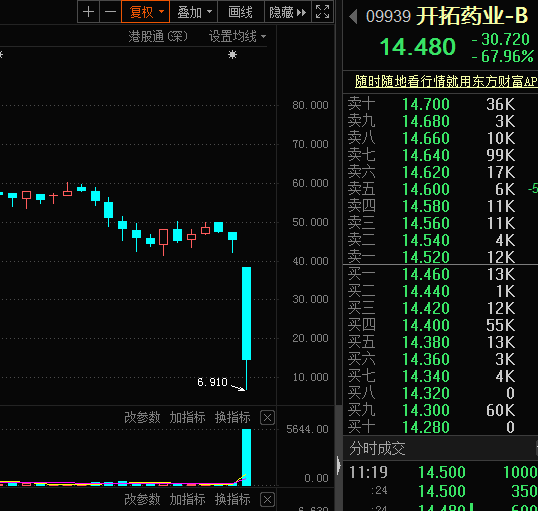Click the 99K volume at 卖七
The height and width of the screenshot is (511, 538).
click(501, 155)
